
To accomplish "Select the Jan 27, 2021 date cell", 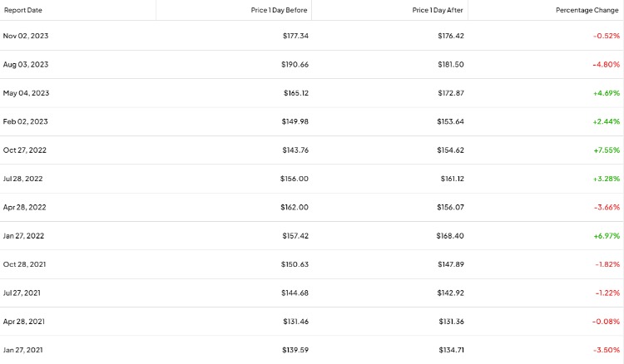I will [x=23, y=350].
